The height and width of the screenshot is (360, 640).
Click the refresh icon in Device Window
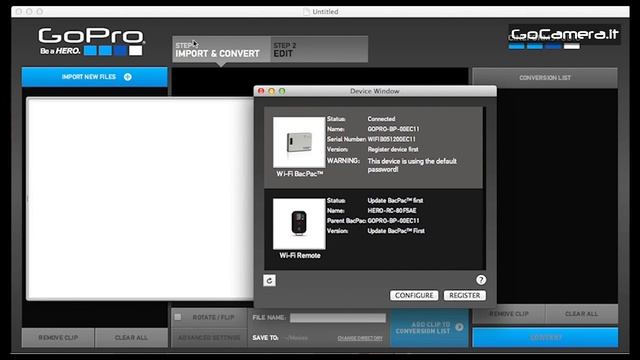269,280
